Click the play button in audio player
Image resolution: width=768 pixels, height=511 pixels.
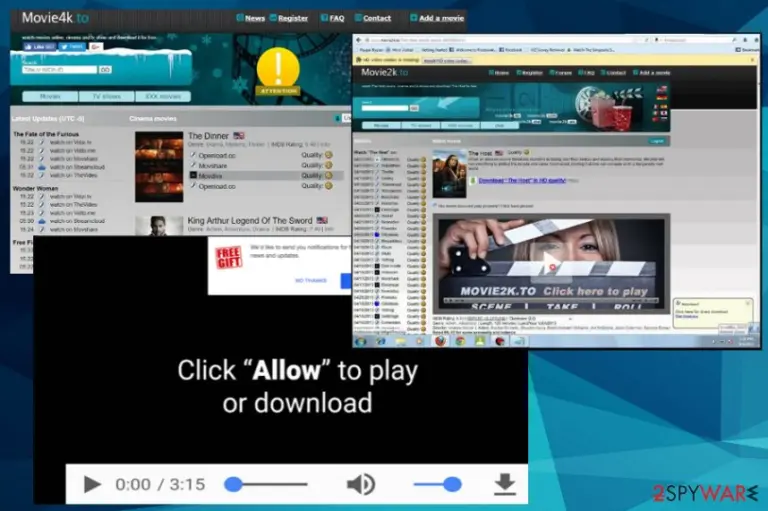coord(92,484)
